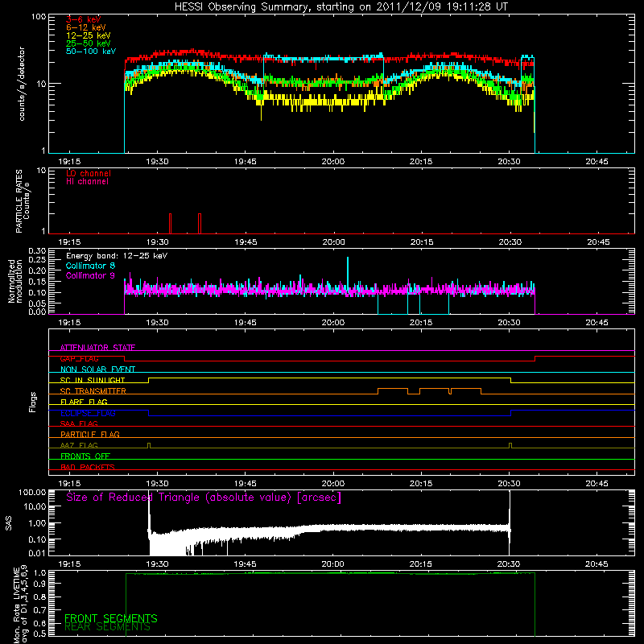The height and width of the screenshot is (644, 644).
Task: Click the NON_SOLAR_EVENT flag label
Action: click(x=97, y=369)
